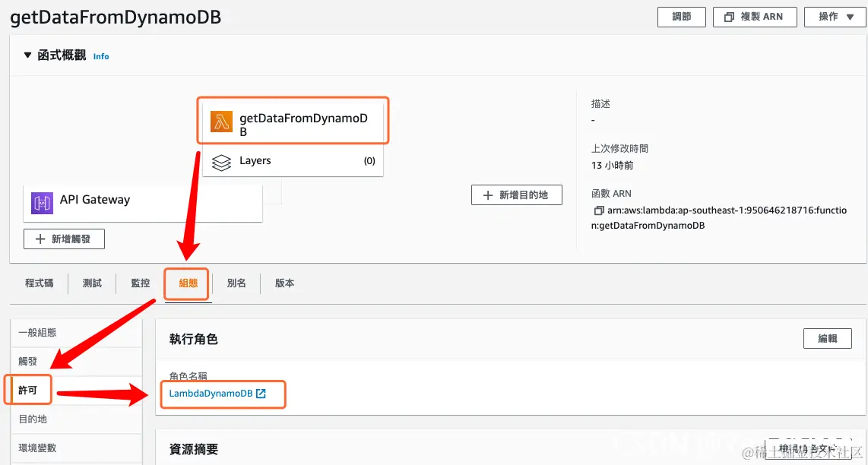Click the Layers (0) row

pos(293,161)
